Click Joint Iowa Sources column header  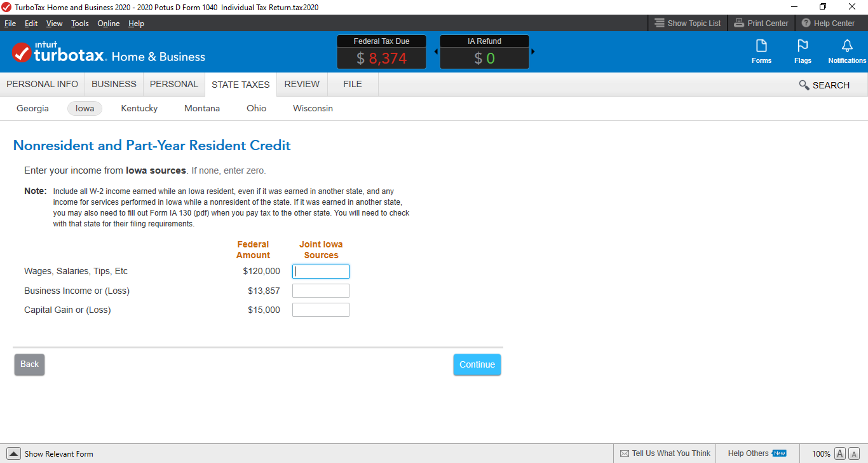(321, 249)
